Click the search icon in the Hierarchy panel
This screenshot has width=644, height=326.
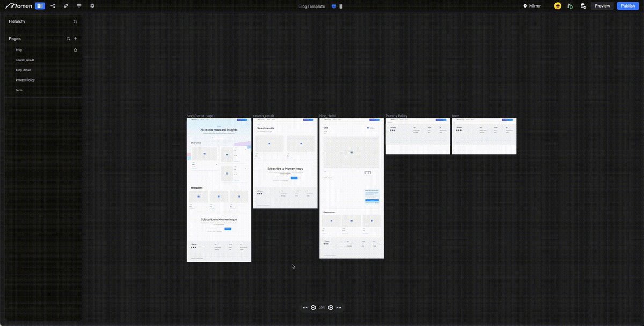[x=75, y=21]
